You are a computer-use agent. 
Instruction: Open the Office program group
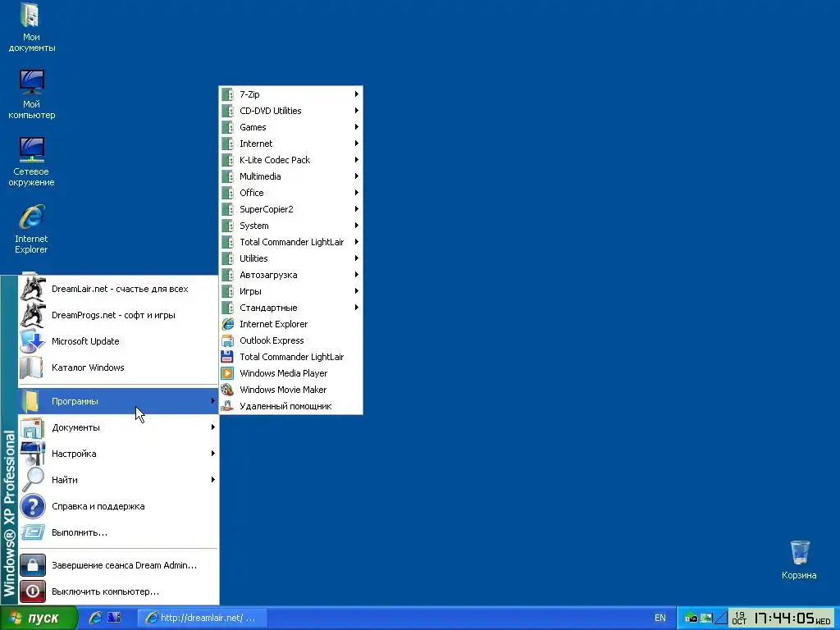coord(291,193)
